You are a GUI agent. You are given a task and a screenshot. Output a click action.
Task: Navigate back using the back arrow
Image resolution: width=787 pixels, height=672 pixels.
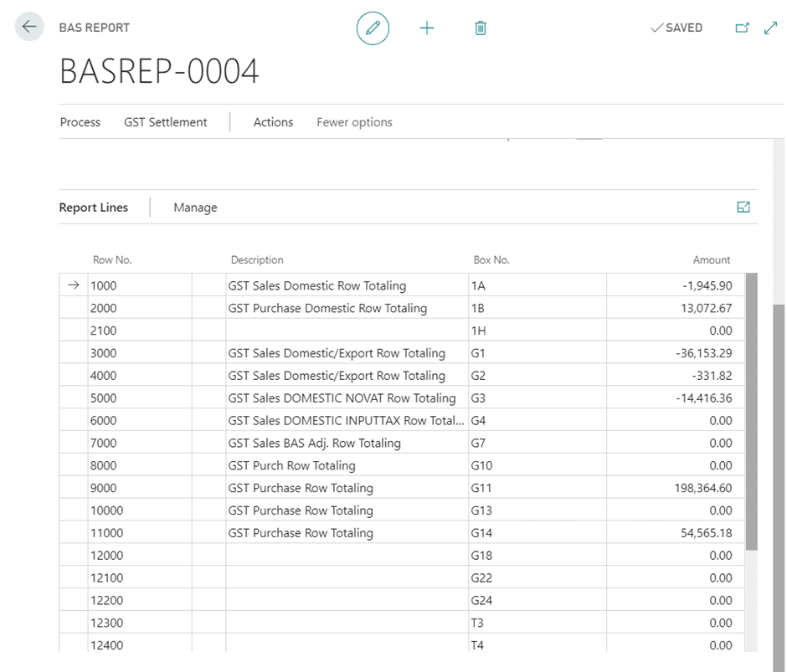[28, 26]
